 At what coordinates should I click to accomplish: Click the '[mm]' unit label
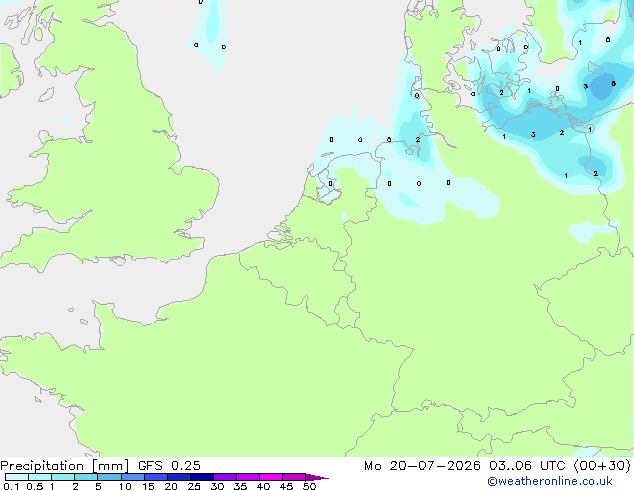click(110, 466)
